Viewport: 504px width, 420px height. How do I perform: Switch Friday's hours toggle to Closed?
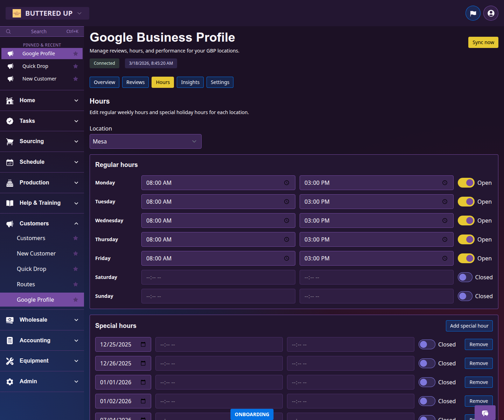point(466,258)
